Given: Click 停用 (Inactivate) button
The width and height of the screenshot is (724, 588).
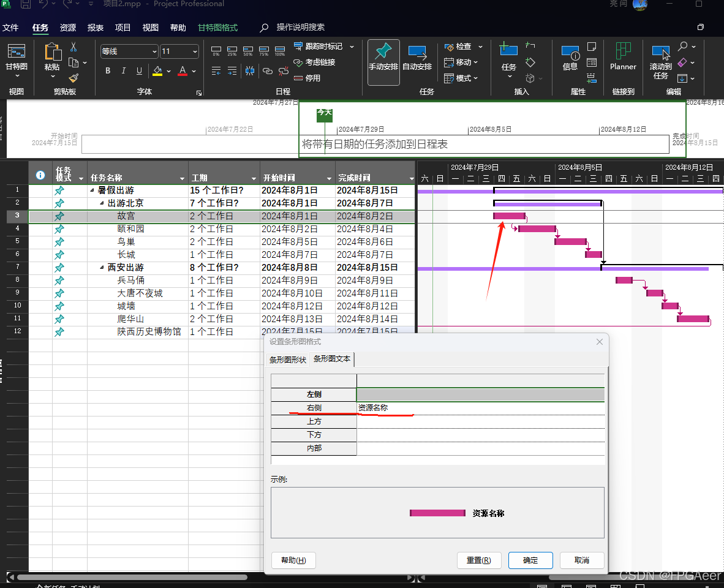Looking at the screenshot, I should (307, 78).
